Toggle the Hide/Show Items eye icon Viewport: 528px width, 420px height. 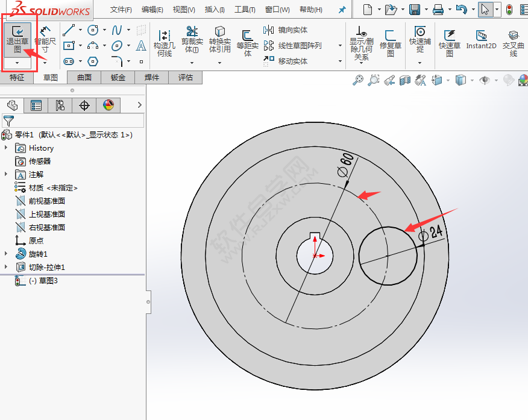[x=485, y=80]
